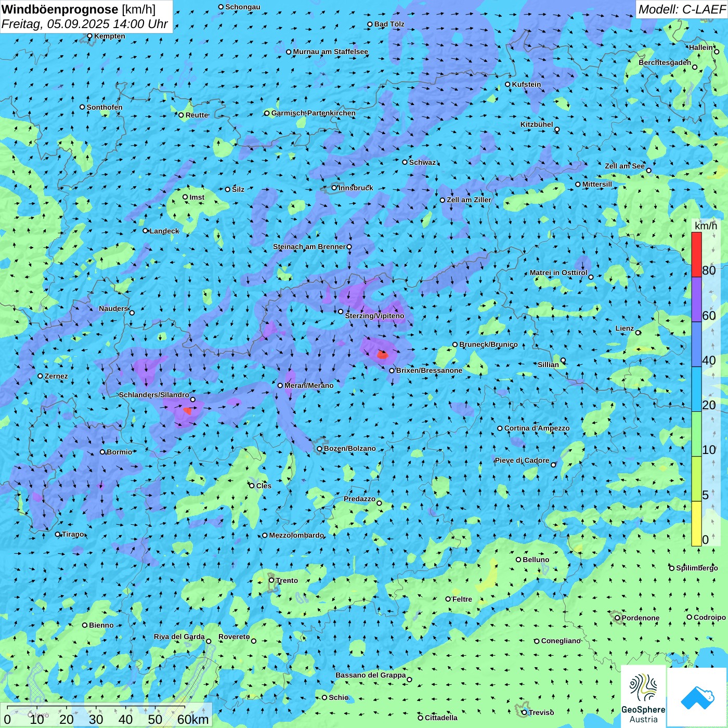Click the purple 60 km/h legend color
The image size is (728, 728).
[x=696, y=300]
